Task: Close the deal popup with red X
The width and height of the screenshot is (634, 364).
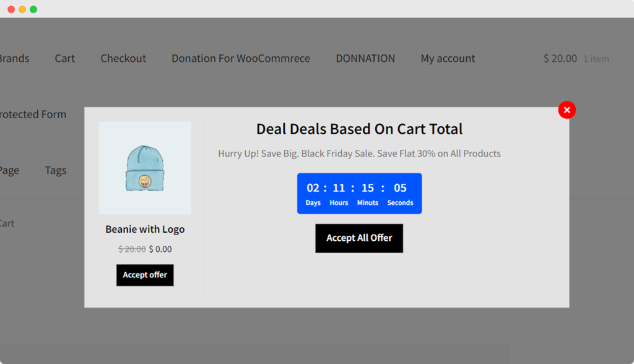Action: coord(567,110)
